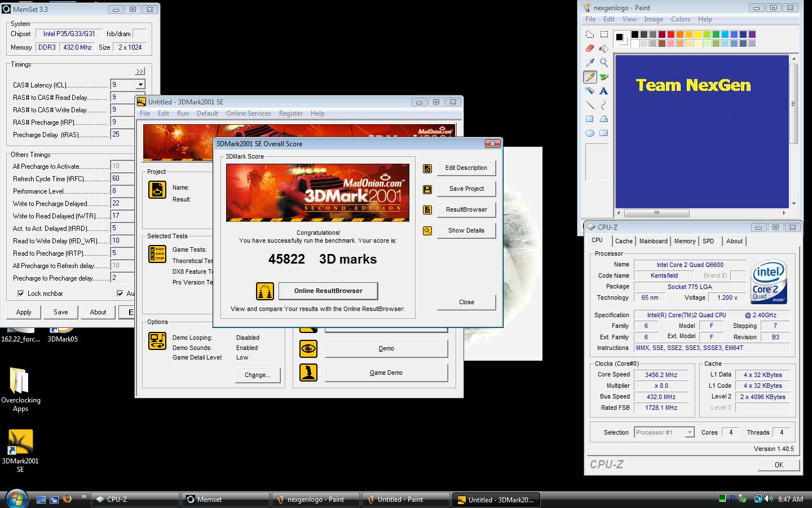Switch to the Cache tab in CPU-Z
Image resolution: width=812 pixels, height=508 pixels.
(x=624, y=241)
